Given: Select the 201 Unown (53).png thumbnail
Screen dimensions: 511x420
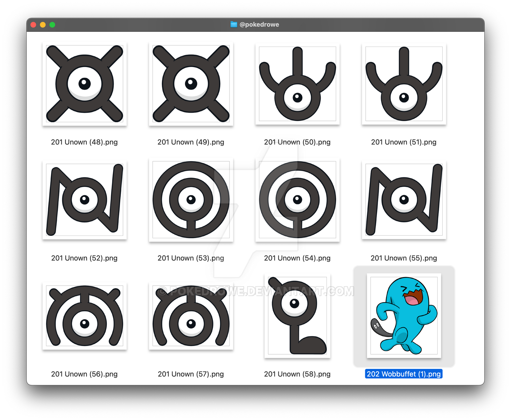Looking at the screenshot, I should 191,200.
